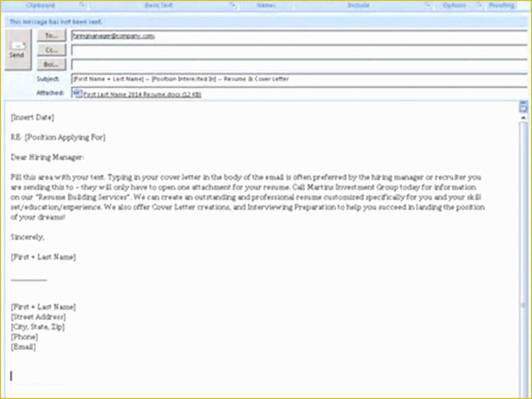
Task: Open the To... address book
Action: [x=52, y=36]
